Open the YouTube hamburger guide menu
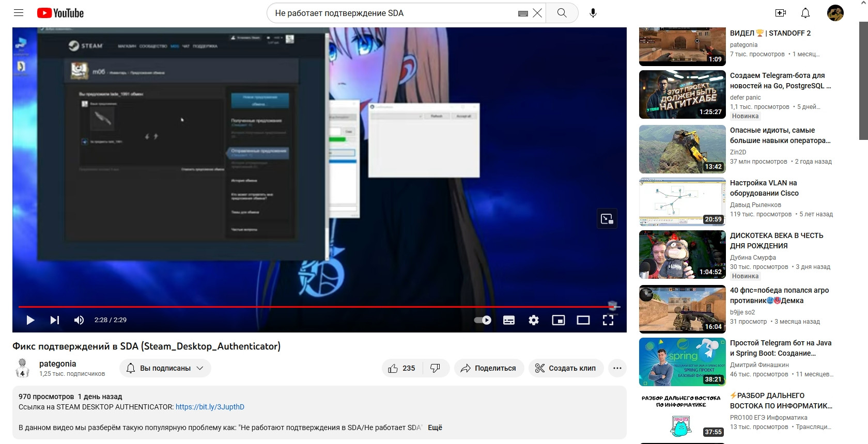This screenshot has width=868, height=444. [x=19, y=13]
